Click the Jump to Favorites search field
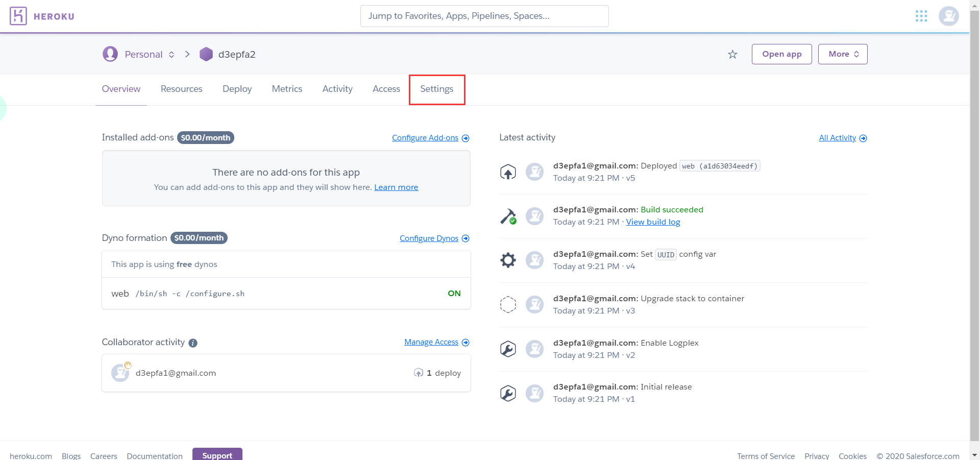 coord(484,16)
